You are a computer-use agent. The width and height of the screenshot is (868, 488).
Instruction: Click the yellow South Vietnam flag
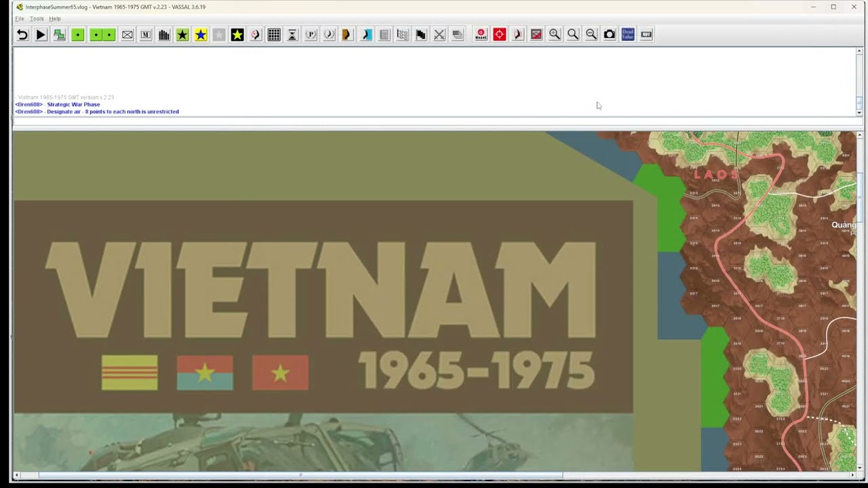point(130,372)
